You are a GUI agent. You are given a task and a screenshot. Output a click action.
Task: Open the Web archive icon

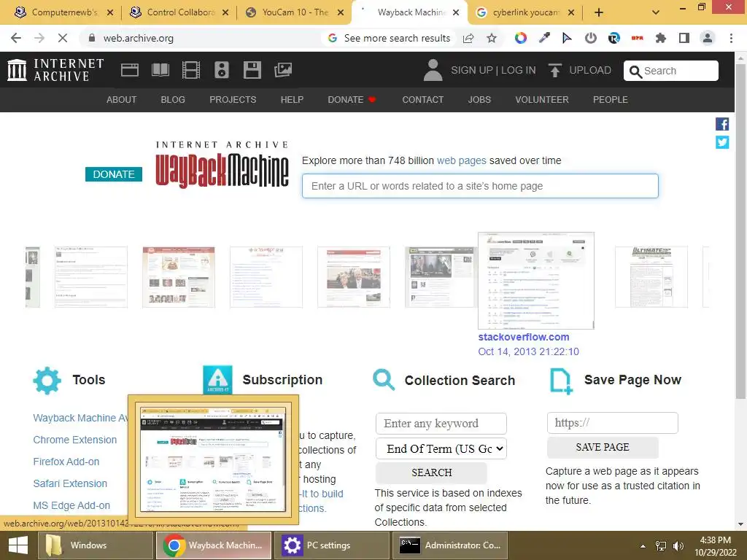(x=130, y=70)
